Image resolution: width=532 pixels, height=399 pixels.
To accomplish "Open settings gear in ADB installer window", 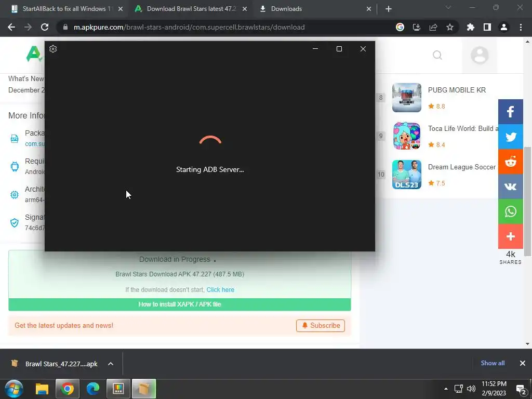I will [53, 49].
